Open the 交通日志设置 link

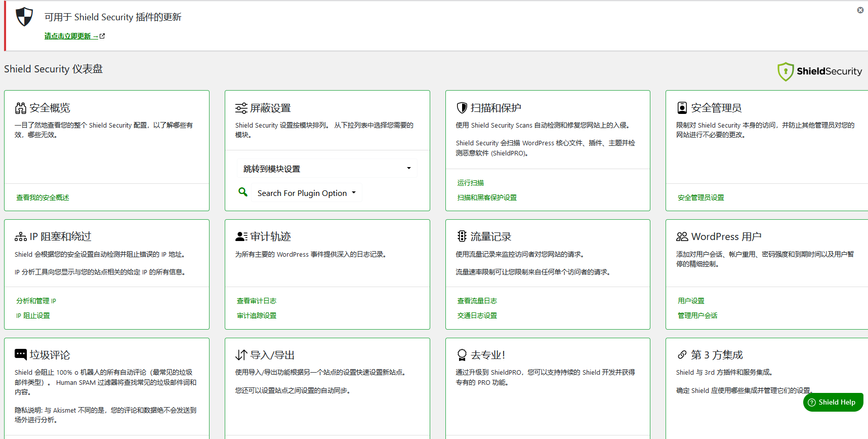tap(477, 315)
